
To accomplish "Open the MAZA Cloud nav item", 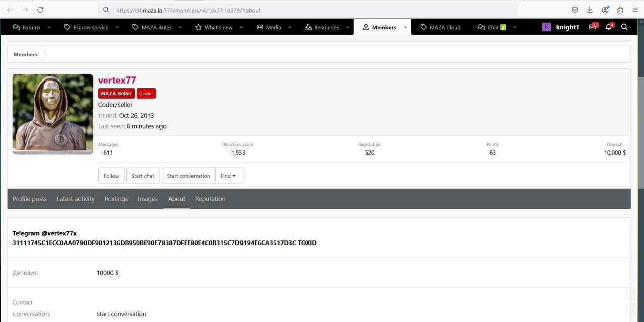I will tap(440, 27).
